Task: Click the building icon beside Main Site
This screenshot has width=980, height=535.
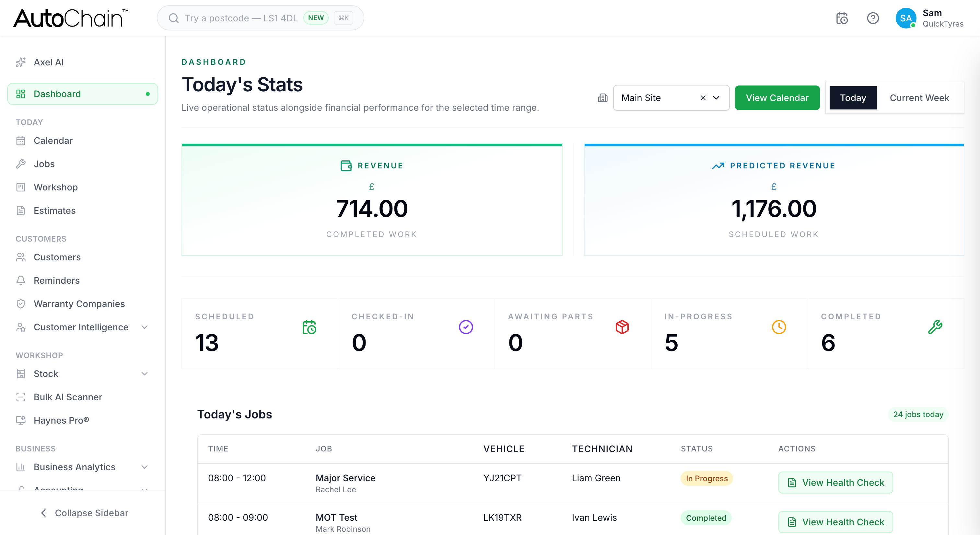Action: [602, 98]
